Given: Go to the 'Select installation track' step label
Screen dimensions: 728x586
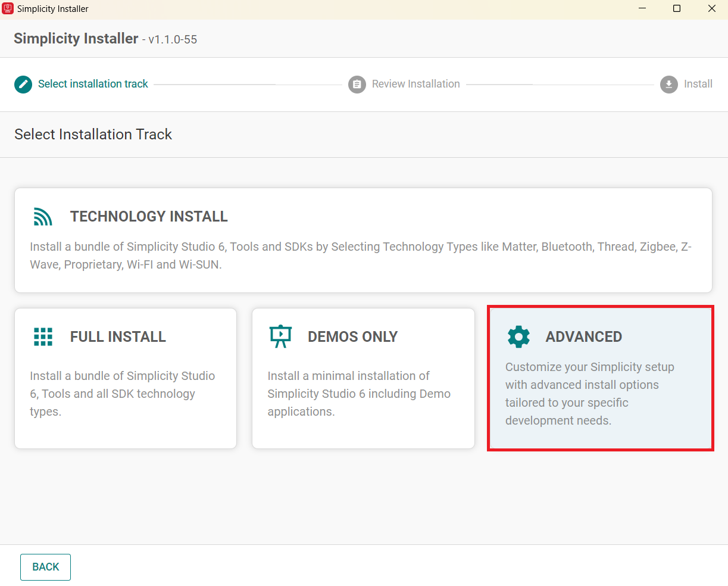Looking at the screenshot, I should pyautogui.click(x=93, y=84).
